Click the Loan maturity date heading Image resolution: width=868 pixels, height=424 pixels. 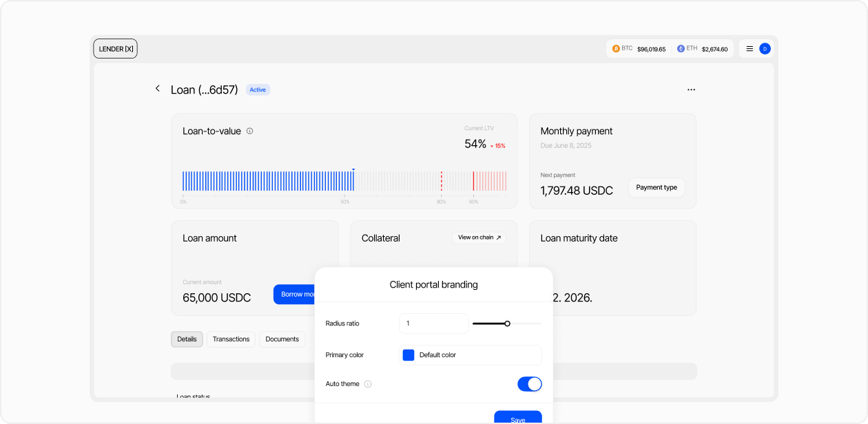click(579, 238)
